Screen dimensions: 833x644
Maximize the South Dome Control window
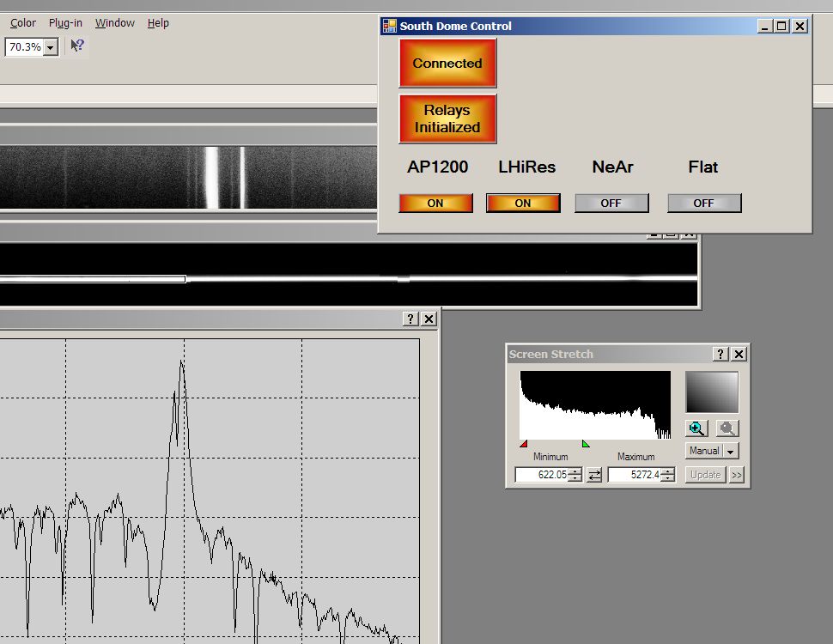click(x=781, y=26)
